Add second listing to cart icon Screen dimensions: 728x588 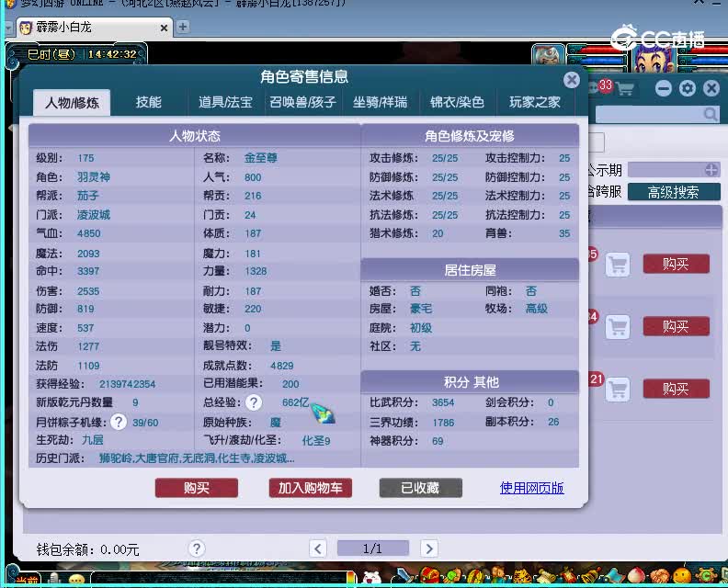tap(618, 327)
